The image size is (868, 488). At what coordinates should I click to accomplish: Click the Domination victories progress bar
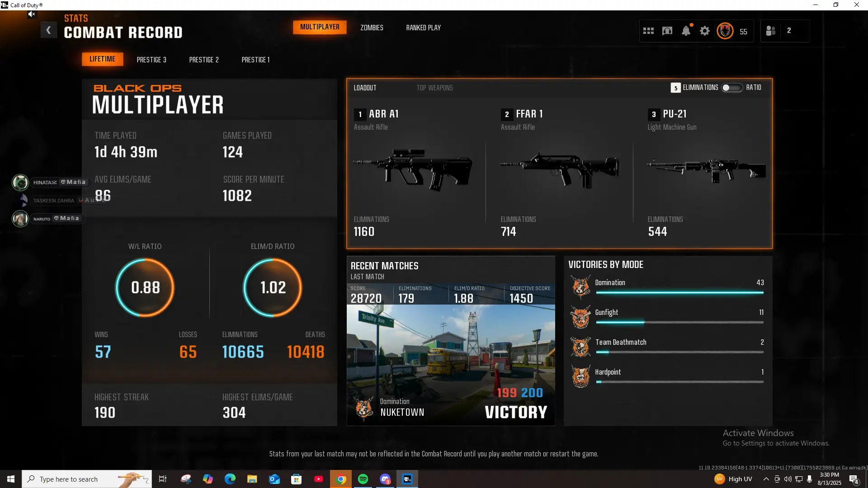coord(679,293)
